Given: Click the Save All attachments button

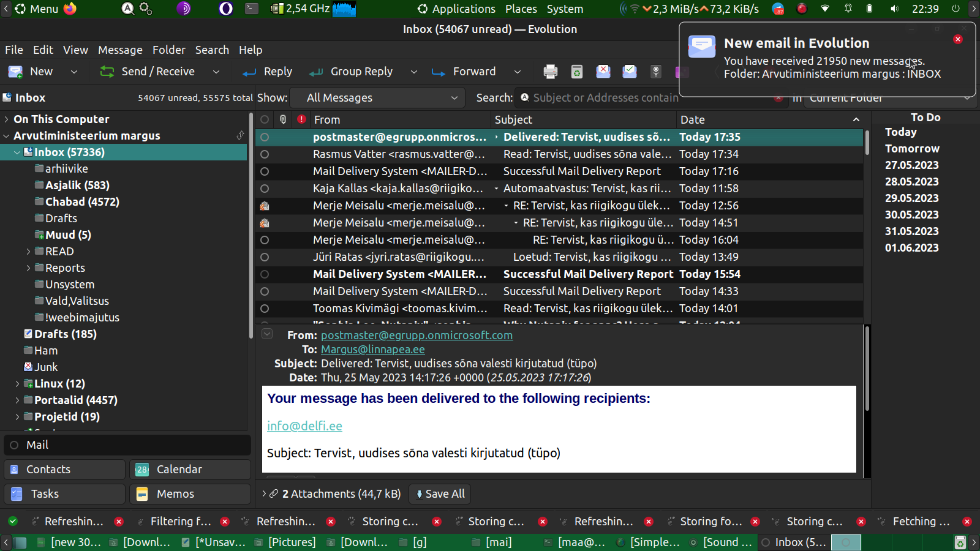Looking at the screenshot, I should 440,494.
